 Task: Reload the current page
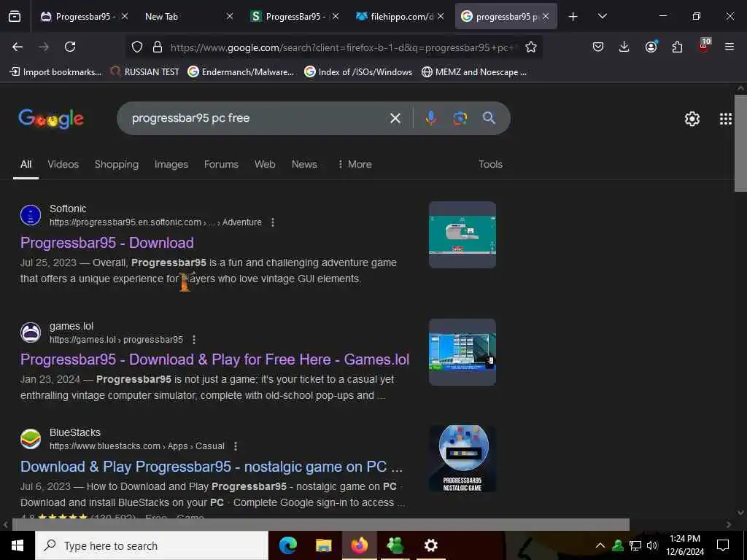[x=70, y=47]
